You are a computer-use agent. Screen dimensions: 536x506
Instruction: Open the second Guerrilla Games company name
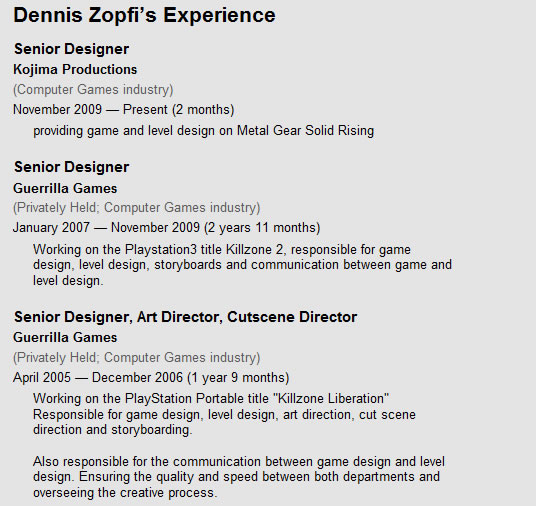tap(65, 337)
